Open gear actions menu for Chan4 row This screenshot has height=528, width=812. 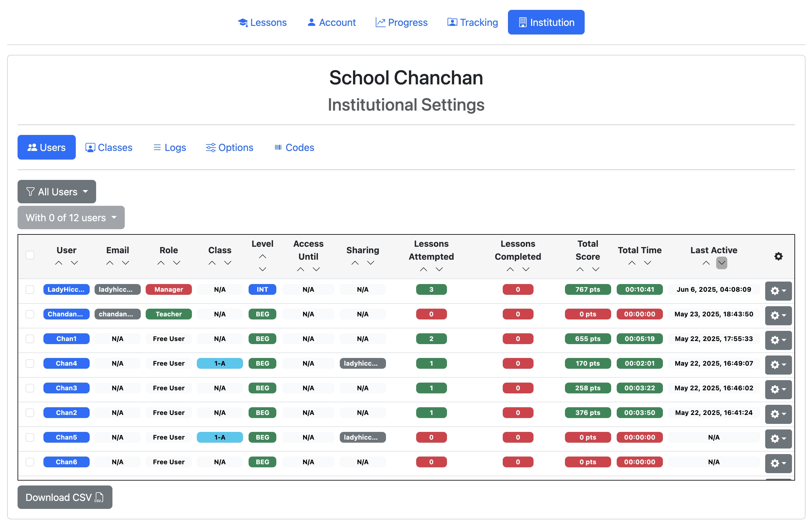click(x=778, y=365)
